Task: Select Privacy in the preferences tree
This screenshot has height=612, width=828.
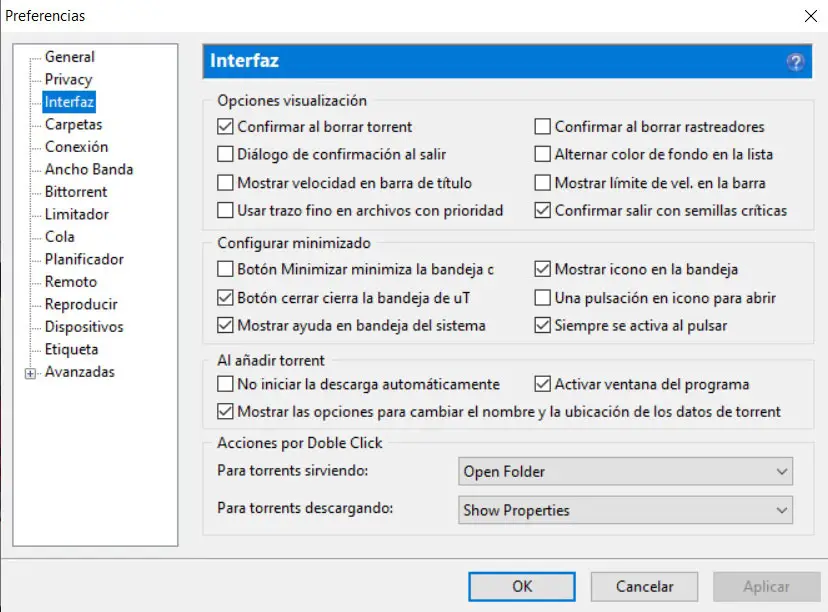Action: point(69,79)
